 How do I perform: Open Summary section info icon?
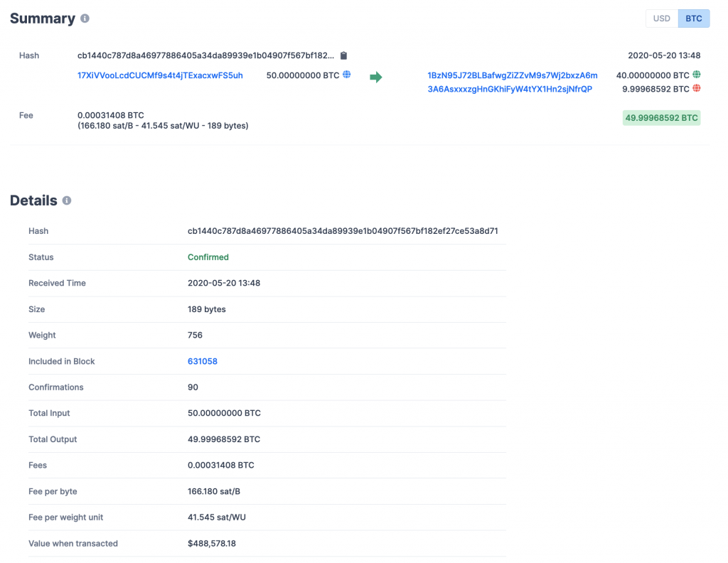[85, 18]
